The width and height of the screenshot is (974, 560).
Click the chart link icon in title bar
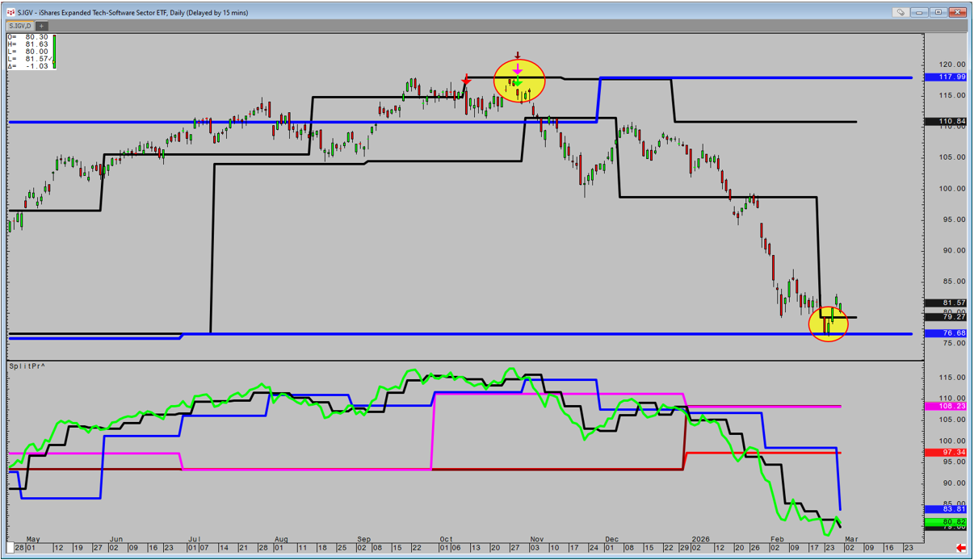901,12
